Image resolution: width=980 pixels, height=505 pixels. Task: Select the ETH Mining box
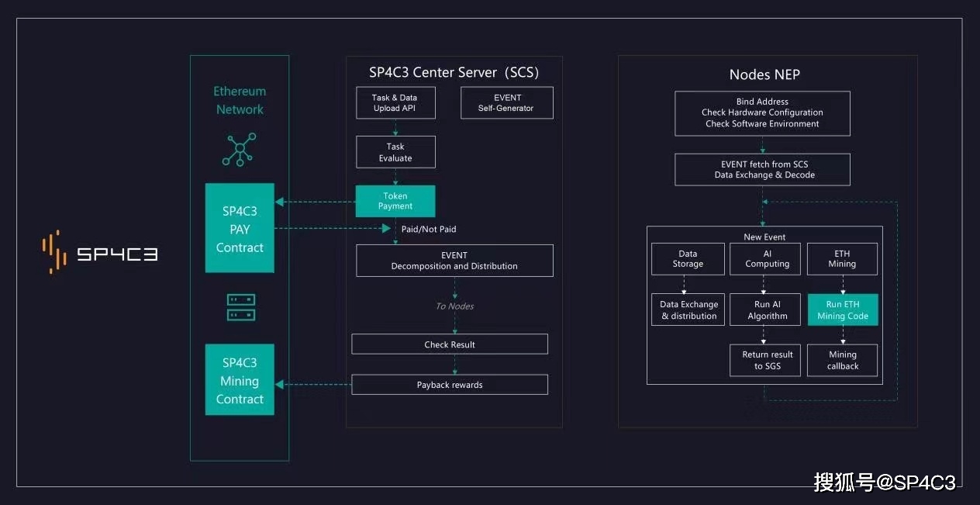coord(842,259)
